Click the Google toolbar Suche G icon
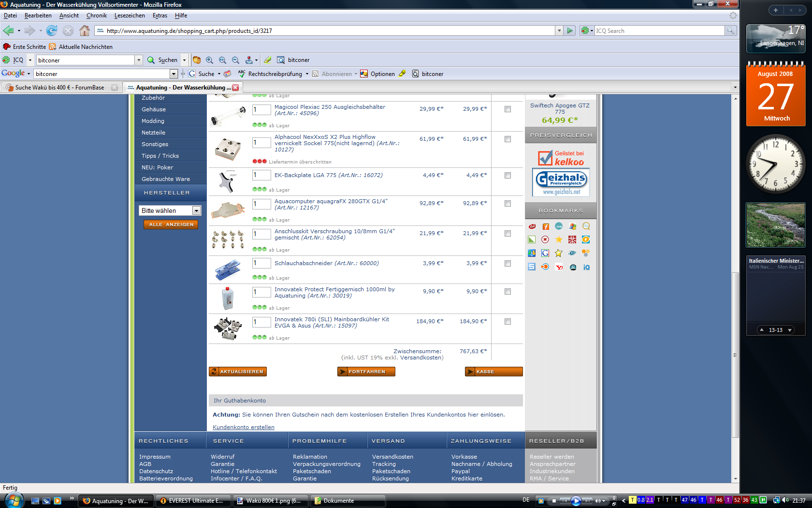The height and width of the screenshot is (508, 812). coord(192,74)
